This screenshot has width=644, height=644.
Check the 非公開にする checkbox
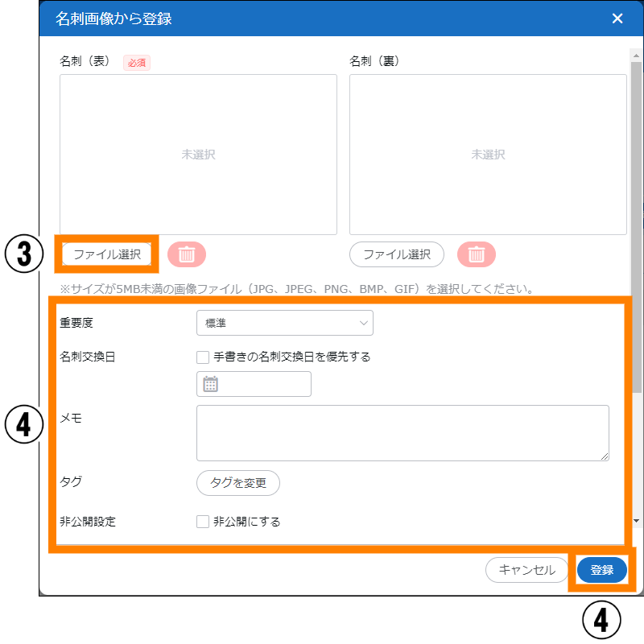[x=203, y=522]
